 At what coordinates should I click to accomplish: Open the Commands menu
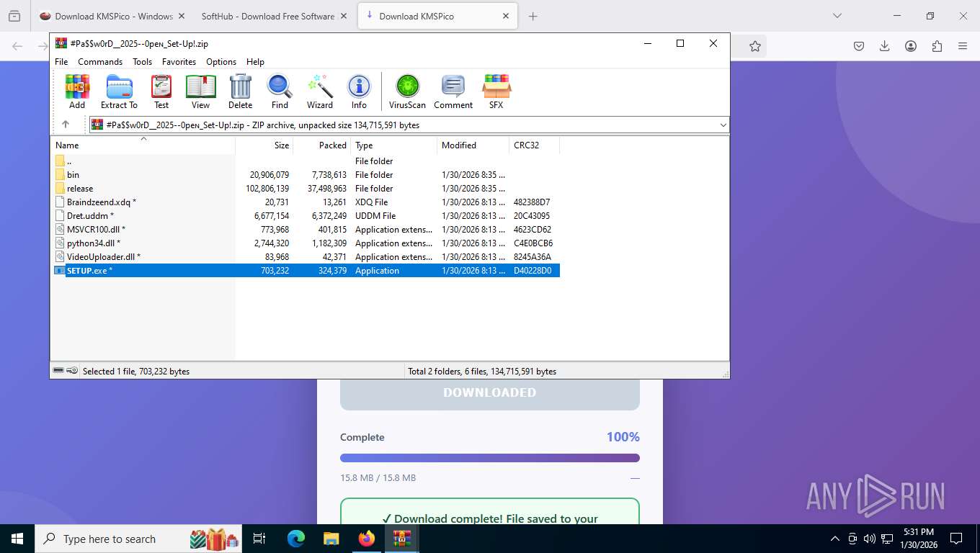tap(100, 62)
